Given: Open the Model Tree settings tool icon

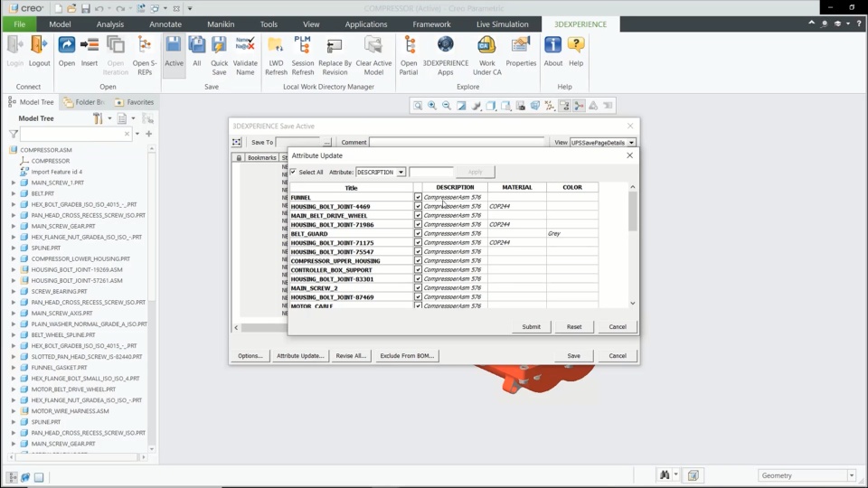Looking at the screenshot, I should [98, 118].
